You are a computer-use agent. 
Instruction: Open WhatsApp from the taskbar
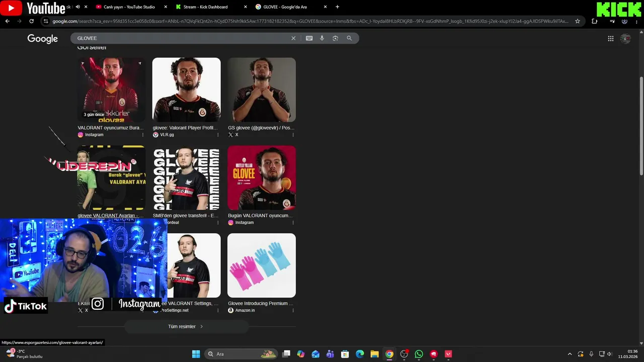419,354
